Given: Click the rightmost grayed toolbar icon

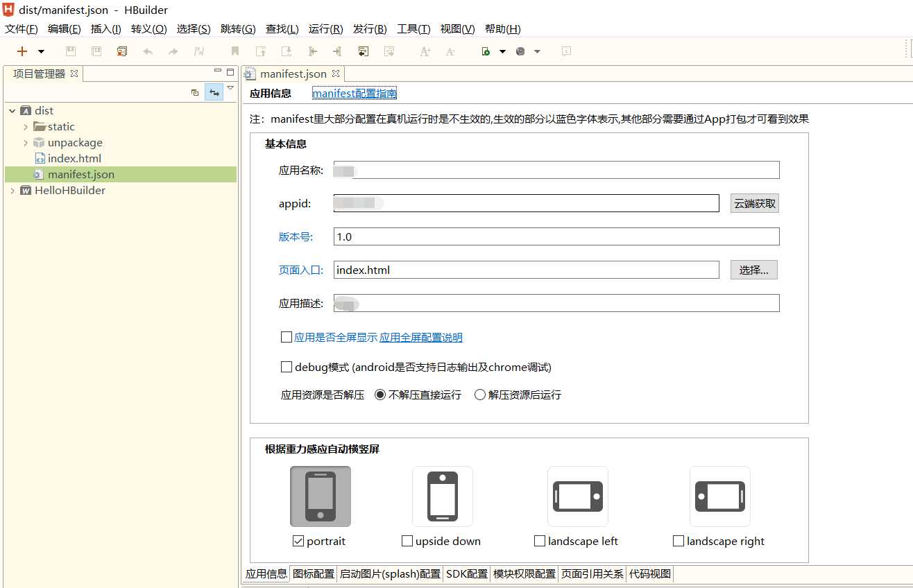Looking at the screenshot, I should coord(566,51).
